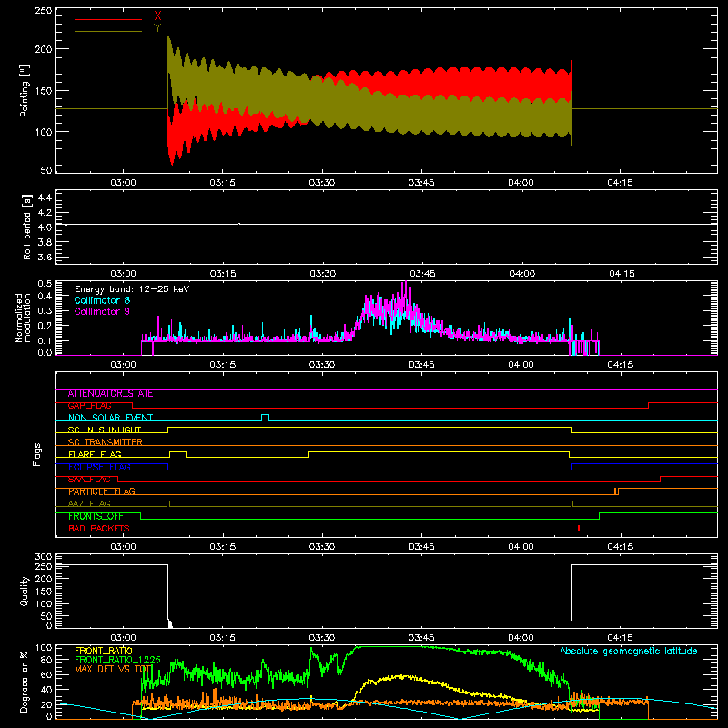Click the 4.4 tick on Roll period axis
Screen dimensions: 728x728
[x=45, y=197]
